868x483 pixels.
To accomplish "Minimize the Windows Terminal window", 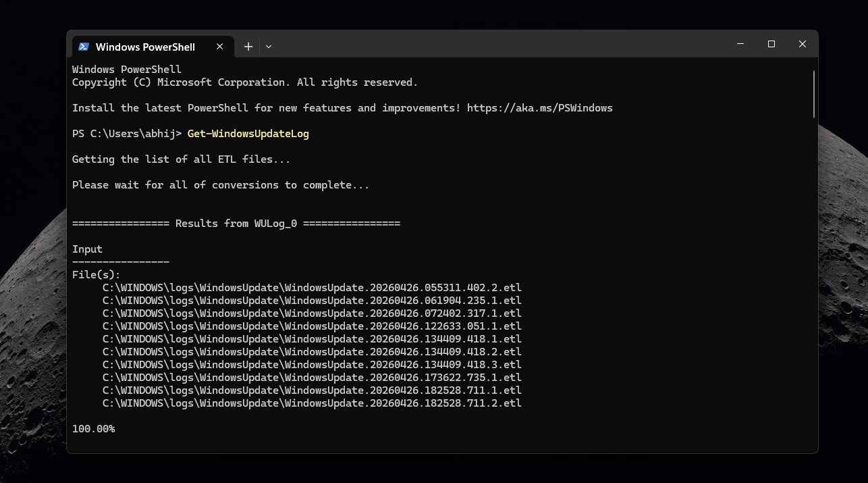I will point(740,43).
